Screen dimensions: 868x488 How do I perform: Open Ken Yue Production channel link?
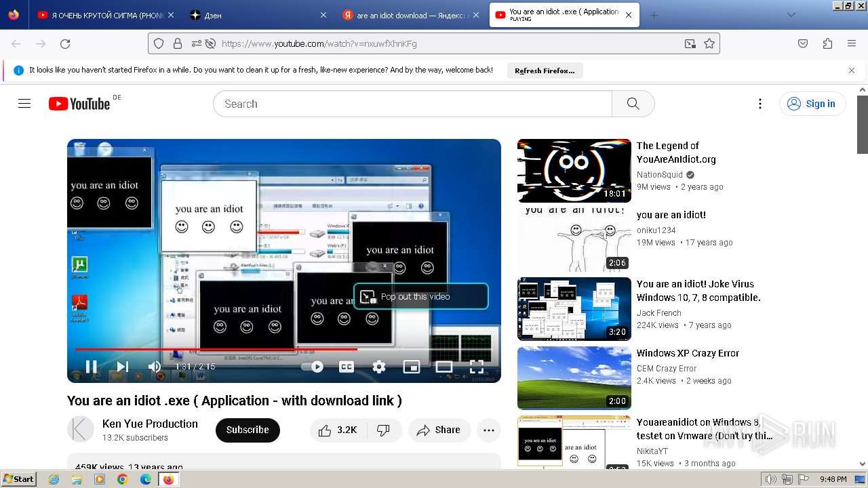150,424
